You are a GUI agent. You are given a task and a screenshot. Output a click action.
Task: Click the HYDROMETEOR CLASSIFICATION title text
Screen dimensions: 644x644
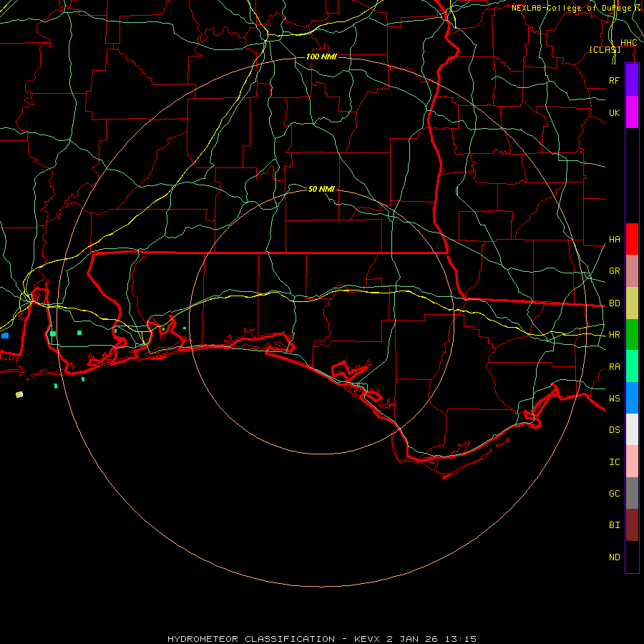click(251, 639)
